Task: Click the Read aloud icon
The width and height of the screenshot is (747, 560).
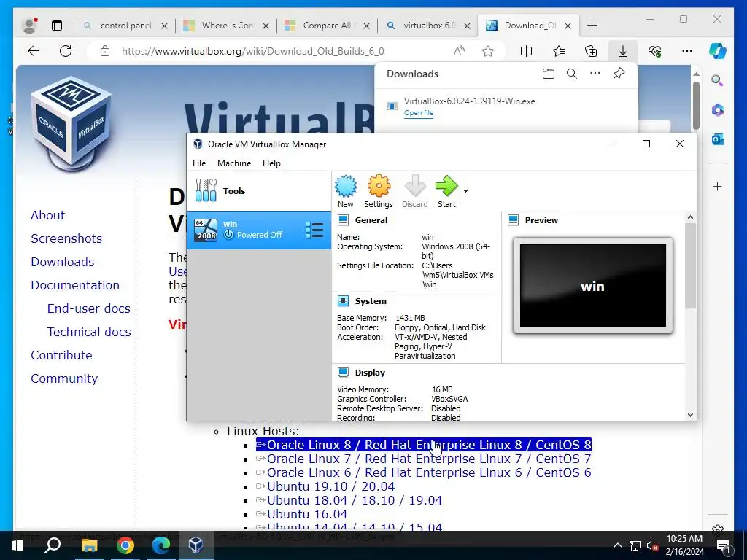Action: click(459, 51)
